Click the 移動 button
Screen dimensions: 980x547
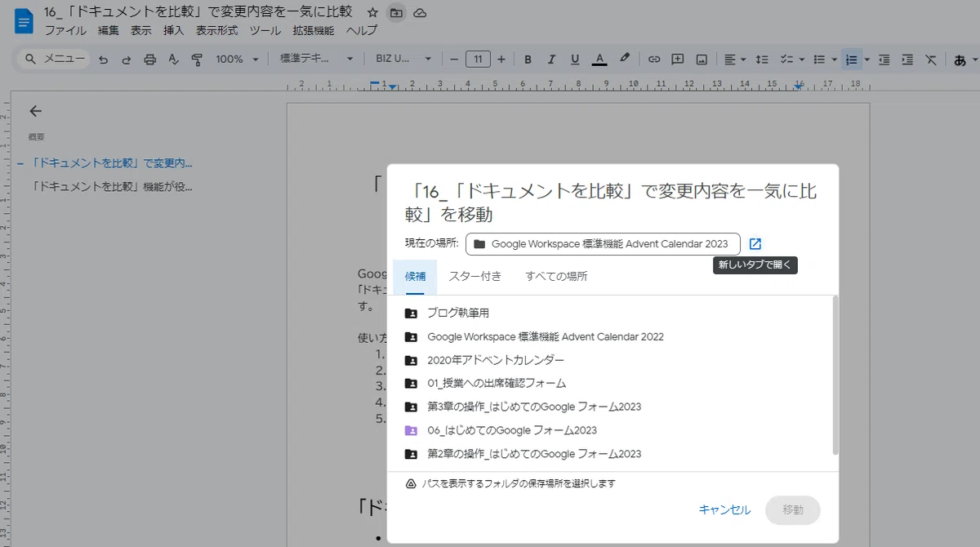pos(793,509)
